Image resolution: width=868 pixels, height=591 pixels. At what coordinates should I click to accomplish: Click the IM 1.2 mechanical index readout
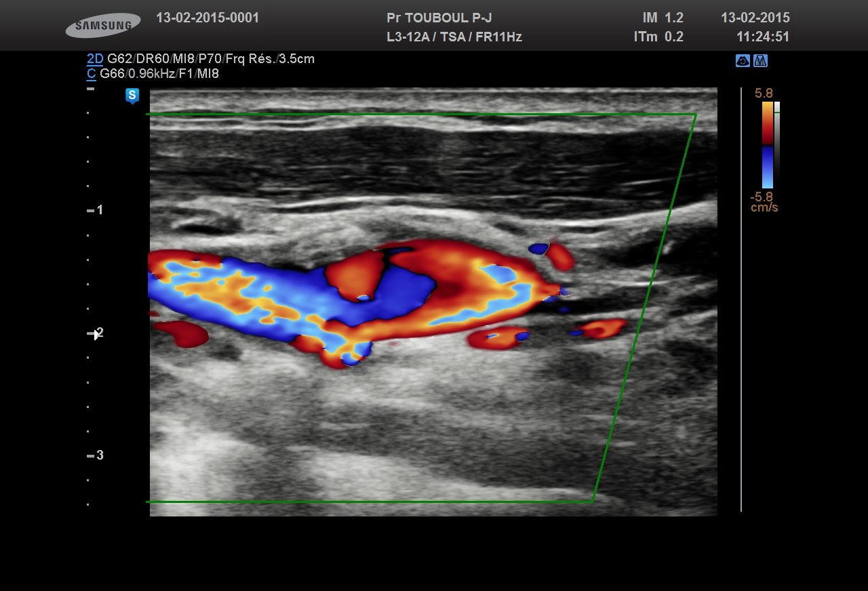(663, 18)
